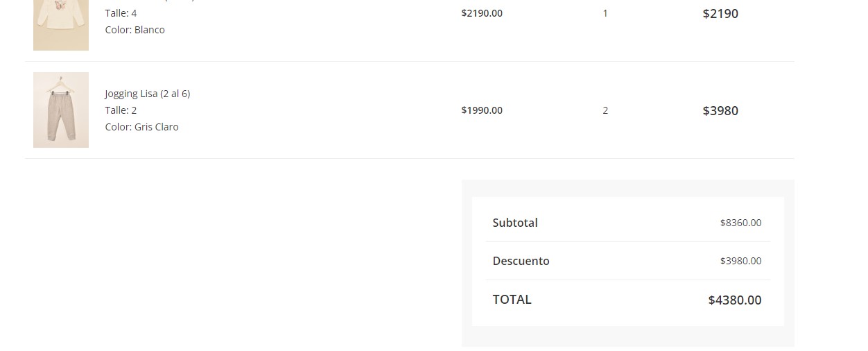
Task: Select the 'Color: Gris Claro' label
Action: click(141, 127)
